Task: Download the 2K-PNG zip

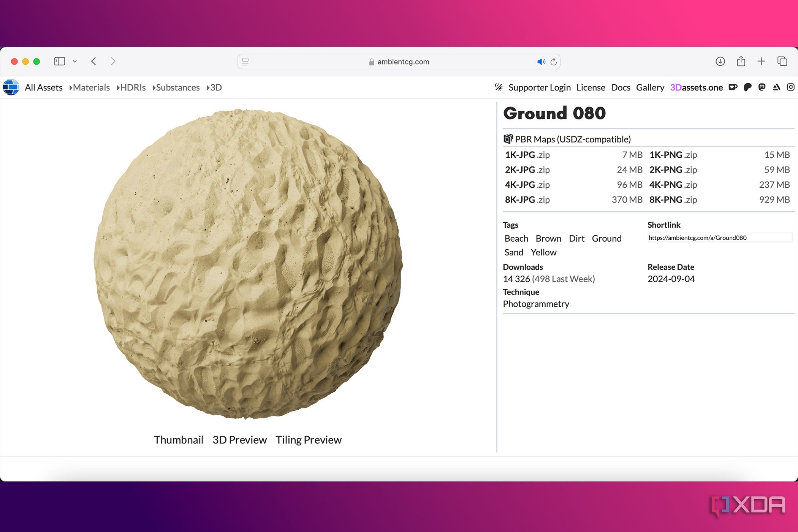Action: pyautogui.click(x=673, y=169)
